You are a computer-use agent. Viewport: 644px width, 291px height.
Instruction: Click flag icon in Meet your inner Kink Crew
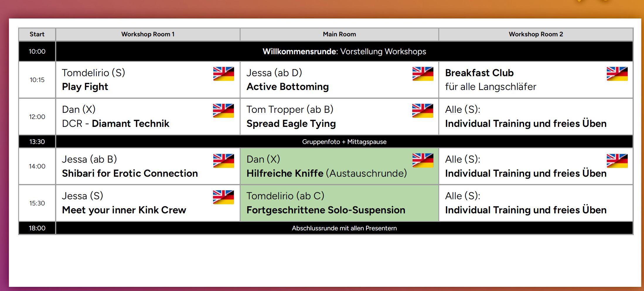pyautogui.click(x=224, y=197)
